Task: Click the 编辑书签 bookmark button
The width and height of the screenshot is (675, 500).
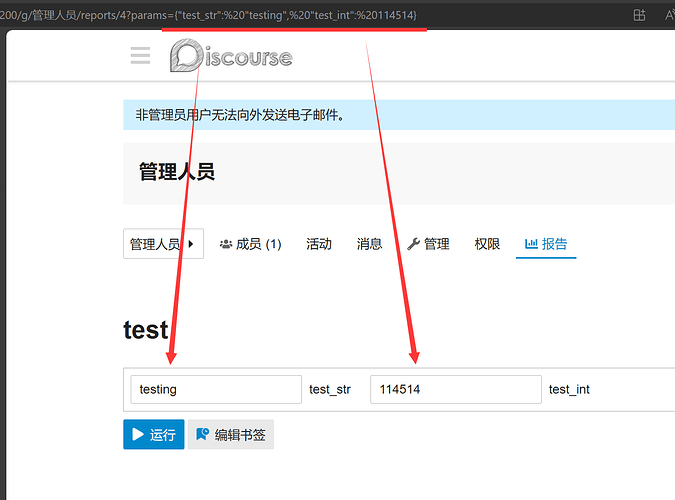Action: pyautogui.click(x=231, y=435)
